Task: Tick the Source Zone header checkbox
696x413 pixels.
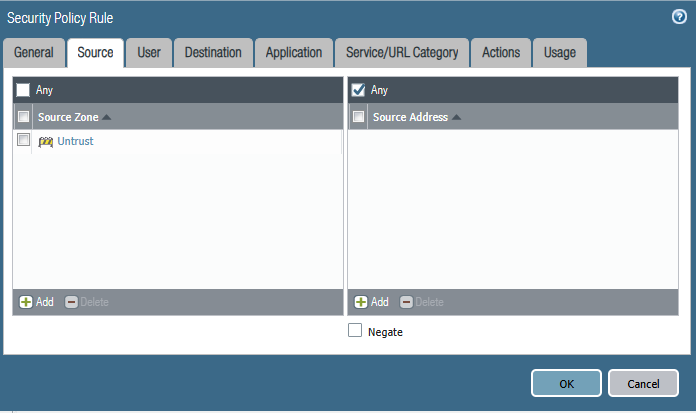Action: click(x=24, y=117)
